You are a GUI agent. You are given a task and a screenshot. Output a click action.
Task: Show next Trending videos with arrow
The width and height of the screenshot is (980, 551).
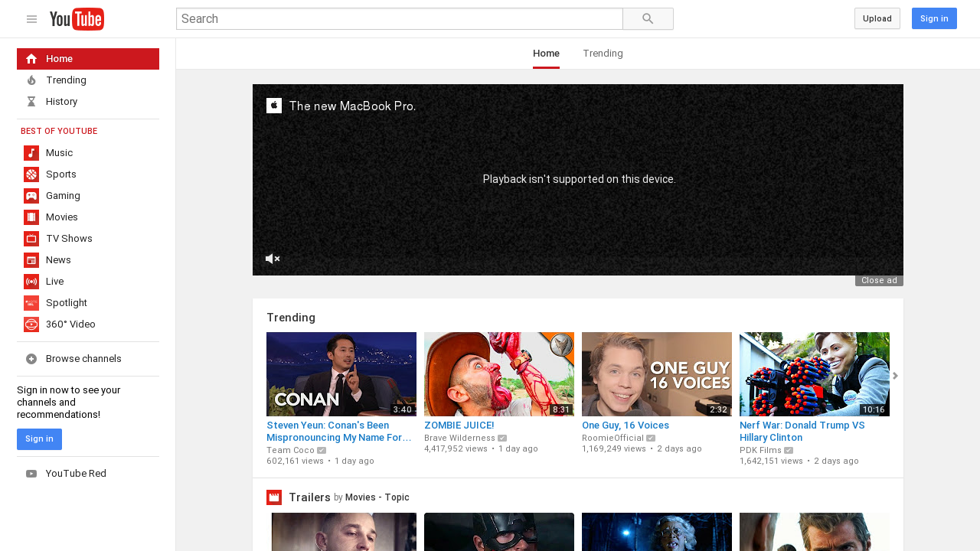coord(895,376)
